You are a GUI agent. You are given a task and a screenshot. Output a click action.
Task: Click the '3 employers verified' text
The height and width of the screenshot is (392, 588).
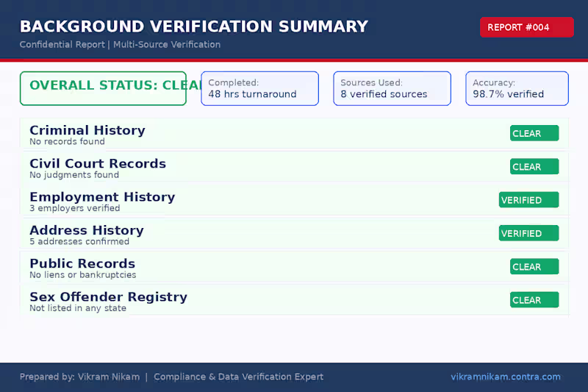tap(75, 208)
